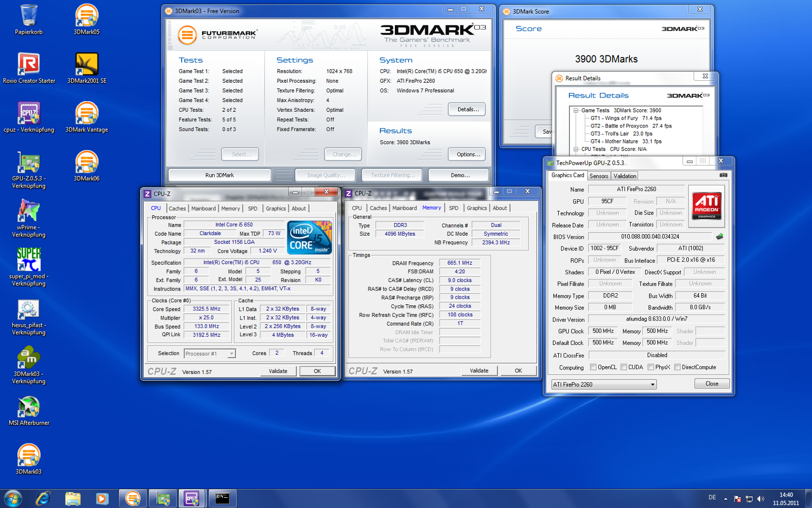Launch the 3DMark03 desktop icon at bottom
Screen dimensions: 812x508
29,459
